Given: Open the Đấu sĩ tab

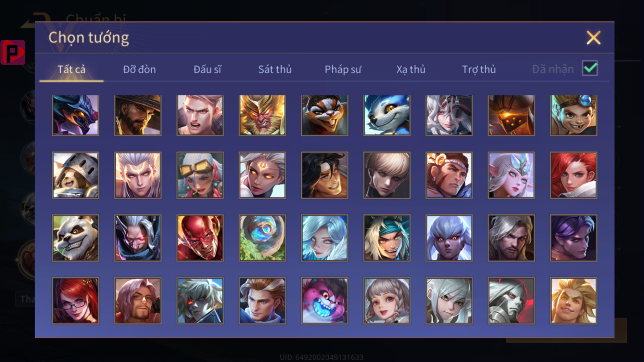Looking at the screenshot, I should click(207, 69).
